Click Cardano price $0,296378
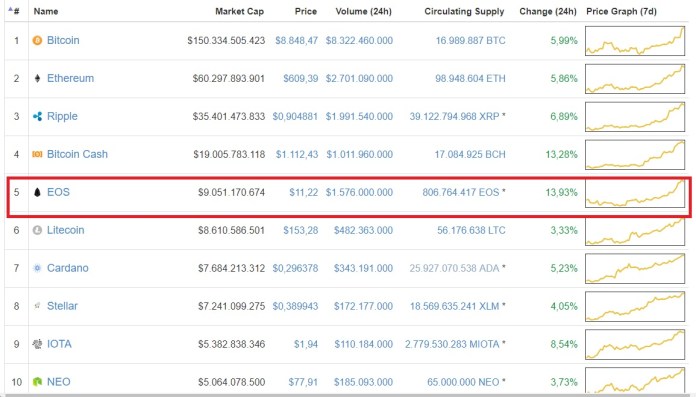Screen dimensions: 696x397 point(295,269)
